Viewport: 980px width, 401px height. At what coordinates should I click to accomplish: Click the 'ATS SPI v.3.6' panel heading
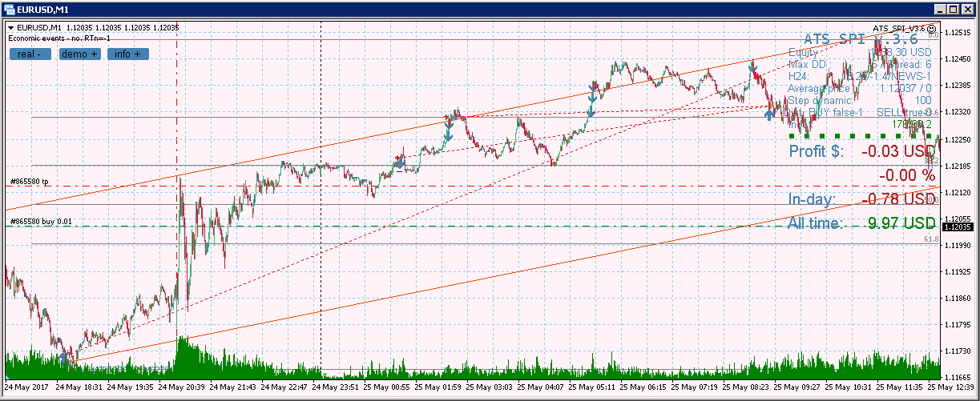[861, 38]
